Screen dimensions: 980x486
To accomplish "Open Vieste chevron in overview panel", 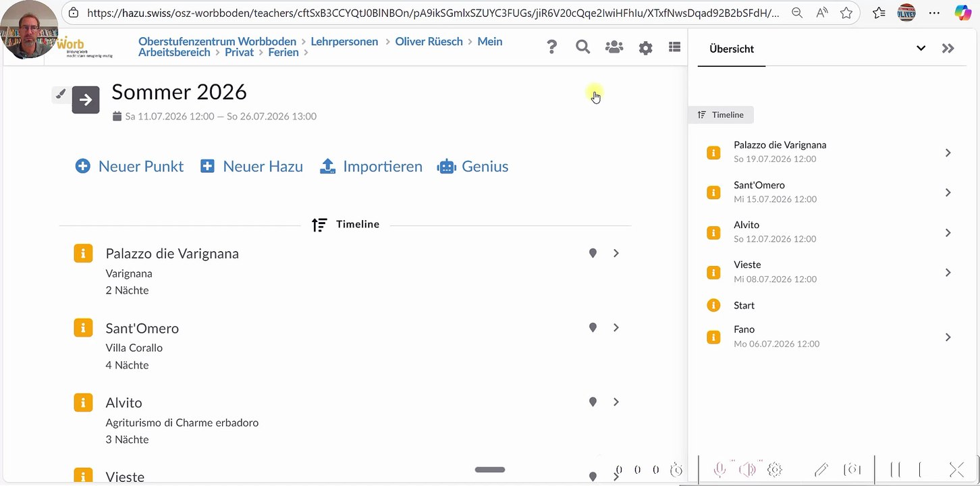I will [x=948, y=273].
